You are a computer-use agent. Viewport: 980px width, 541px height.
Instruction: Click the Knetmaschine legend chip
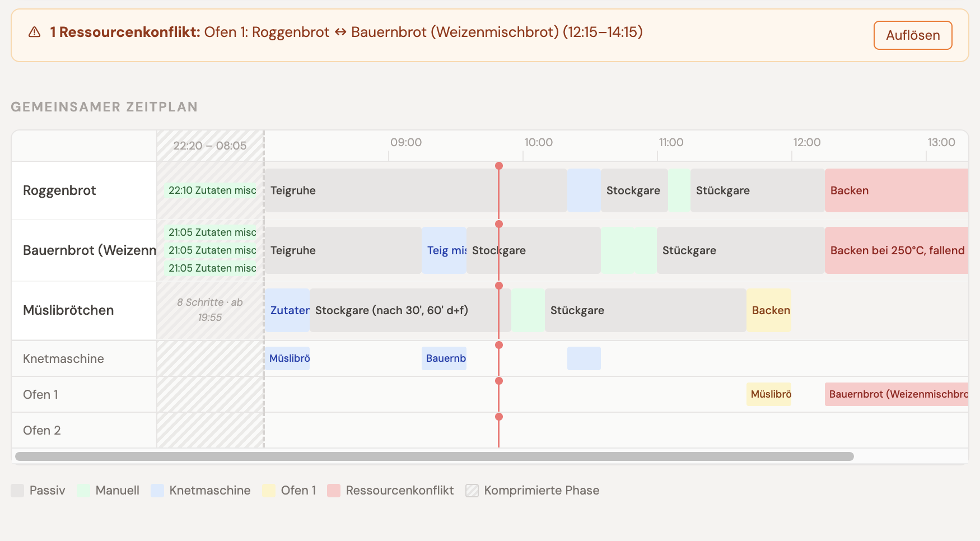click(157, 490)
